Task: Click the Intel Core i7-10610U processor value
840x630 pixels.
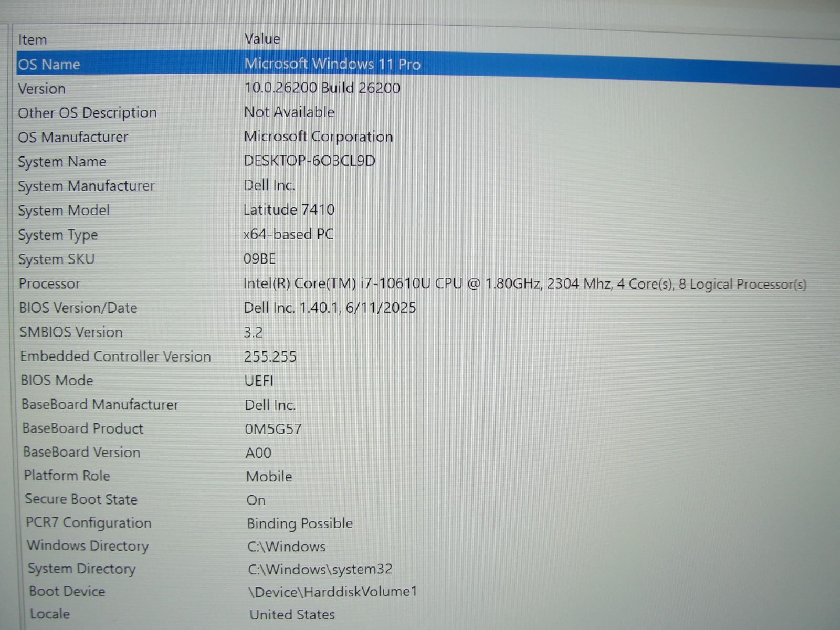Action: [x=524, y=284]
